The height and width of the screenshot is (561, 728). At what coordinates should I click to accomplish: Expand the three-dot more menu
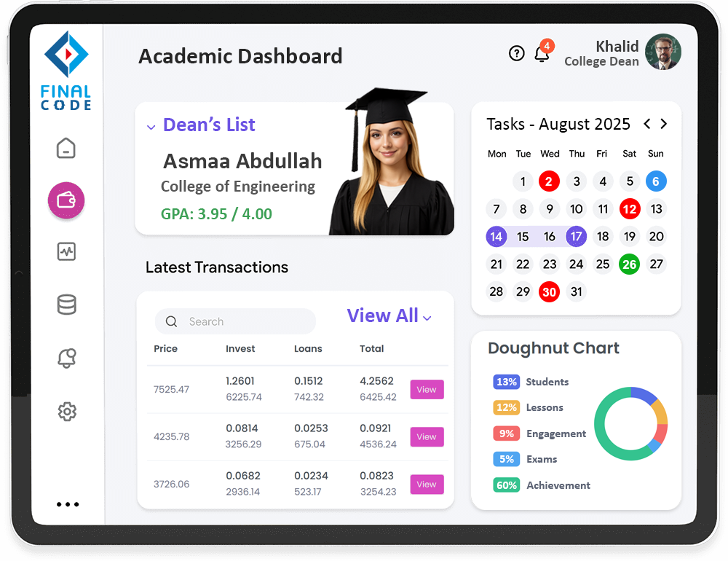[68, 504]
